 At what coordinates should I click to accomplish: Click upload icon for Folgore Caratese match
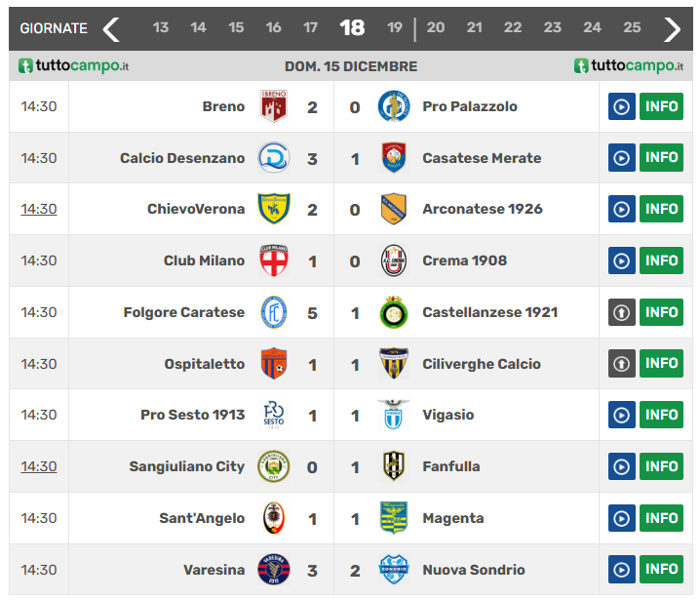pos(621,312)
